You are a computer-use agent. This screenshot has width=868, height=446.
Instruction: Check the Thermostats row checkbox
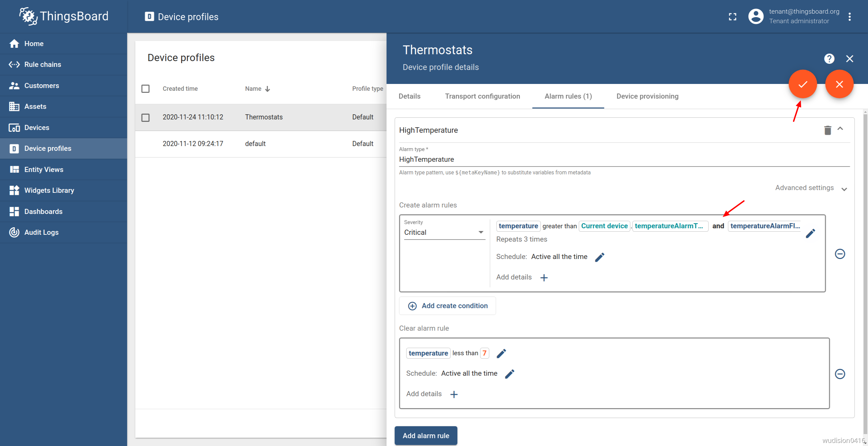coord(146,117)
